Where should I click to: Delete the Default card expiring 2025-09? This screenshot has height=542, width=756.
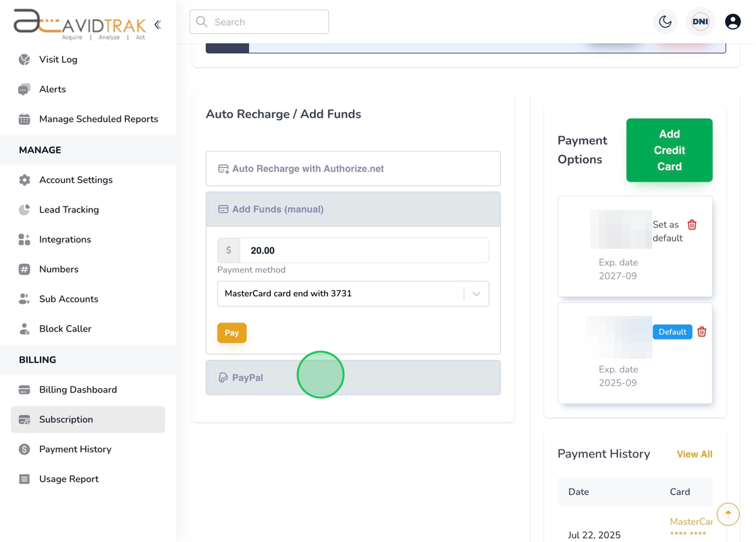(702, 332)
